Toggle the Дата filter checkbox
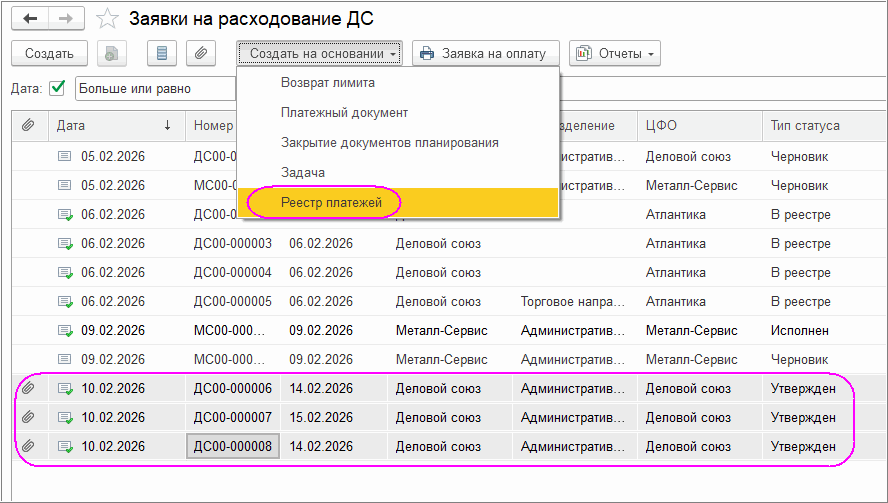 [x=57, y=88]
